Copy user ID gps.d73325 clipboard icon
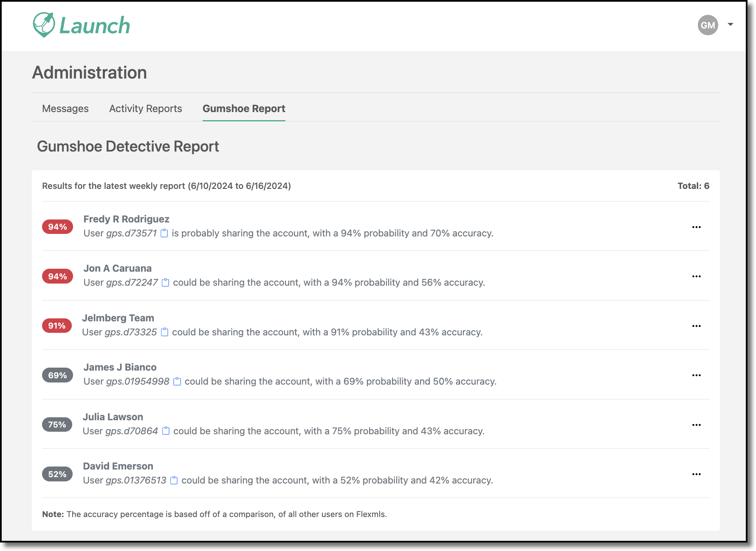 (x=165, y=332)
